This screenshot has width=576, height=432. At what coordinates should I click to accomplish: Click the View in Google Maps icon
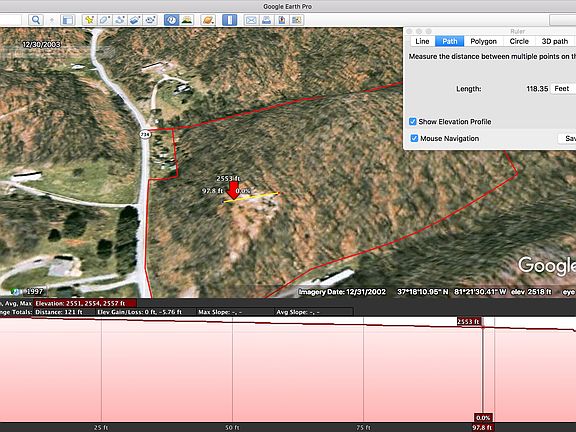pyautogui.click(x=296, y=20)
